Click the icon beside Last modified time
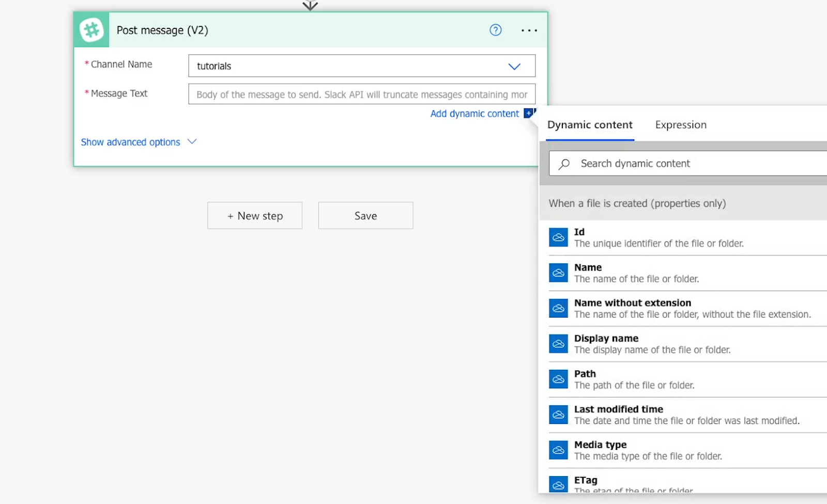Viewport: 827px width, 504px height. pyautogui.click(x=558, y=415)
